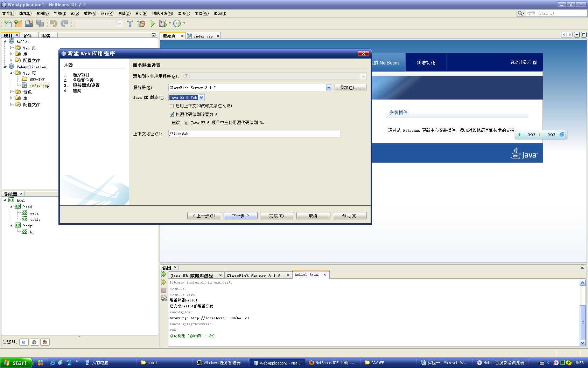Click the maximize editor window icon
This screenshot has width=588, height=368.
coord(584,35)
